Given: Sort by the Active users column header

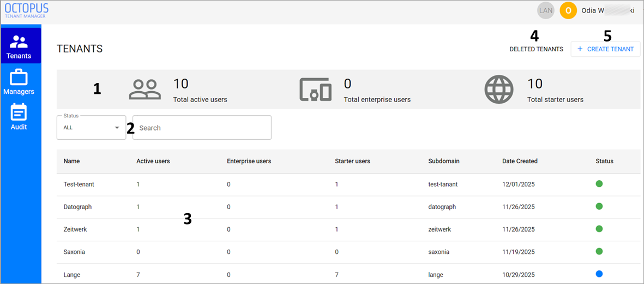Looking at the screenshot, I should (x=153, y=161).
